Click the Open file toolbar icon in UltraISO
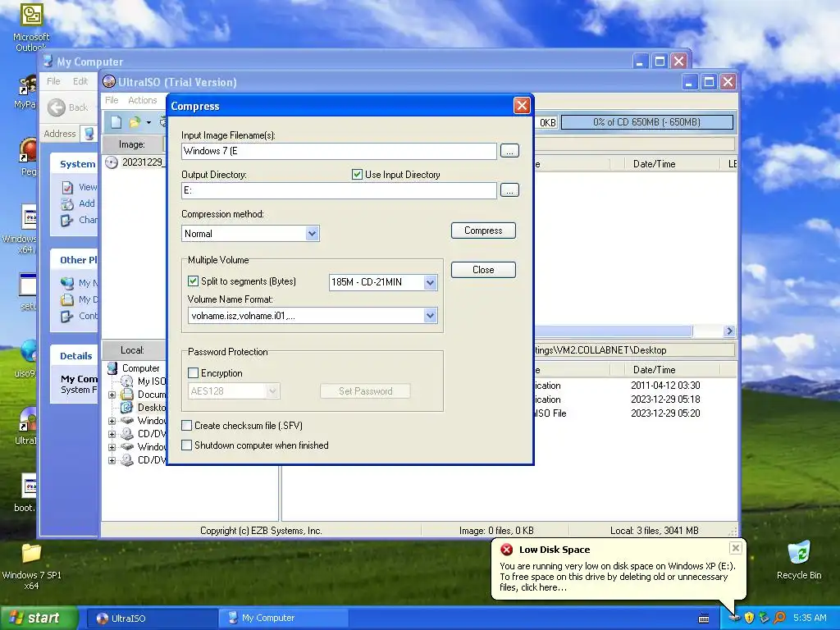This screenshot has width=840, height=630. tap(135, 122)
